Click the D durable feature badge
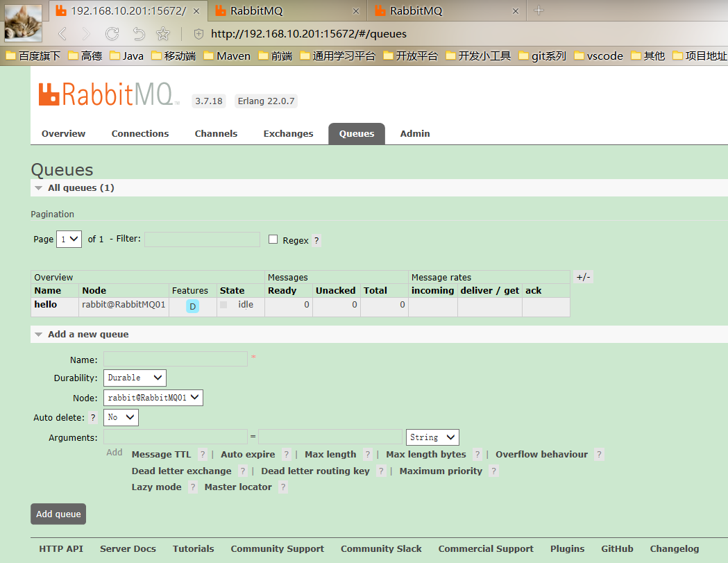The height and width of the screenshot is (563, 728). coord(193,306)
